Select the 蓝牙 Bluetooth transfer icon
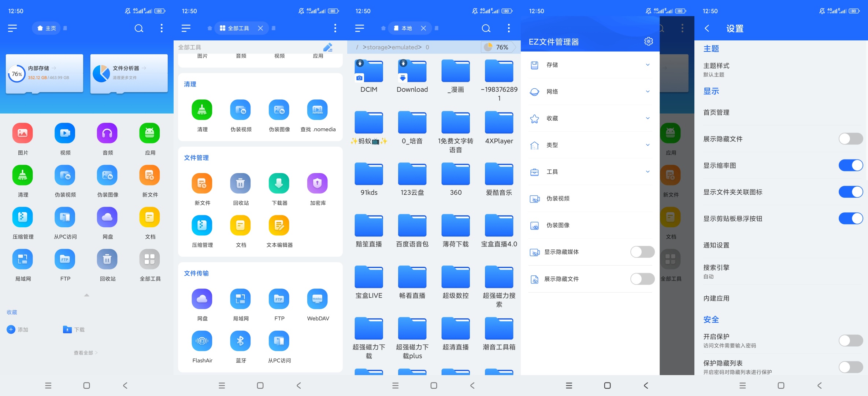This screenshot has width=868, height=396. tap(241, 341)
